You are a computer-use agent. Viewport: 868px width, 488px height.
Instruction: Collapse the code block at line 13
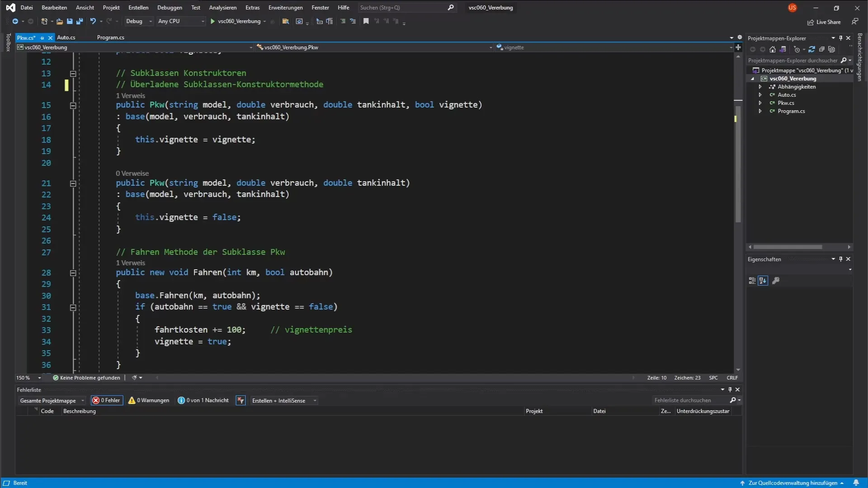[73, 74]
